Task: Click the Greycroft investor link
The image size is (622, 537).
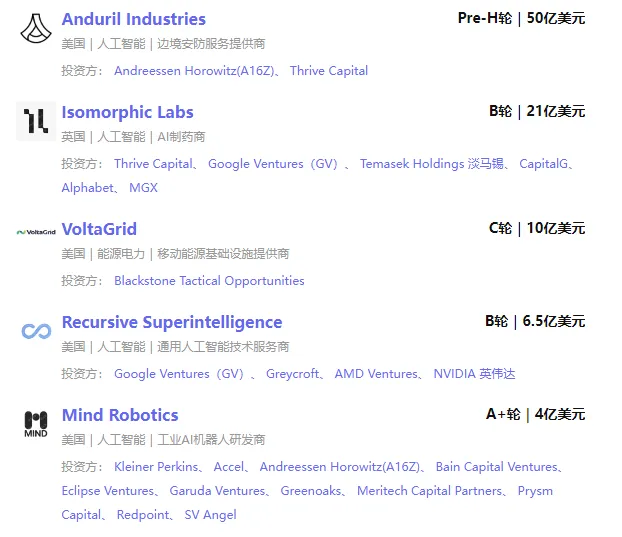Action: tap(292, 374)
